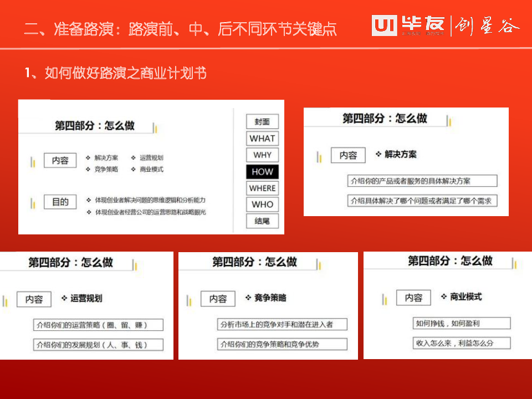Click the 介绍具体解决了哪个问题或者满足了哪个需求 text box
Image resolution: width=532 pixels, height=399 pixels.
pos(422,201)
